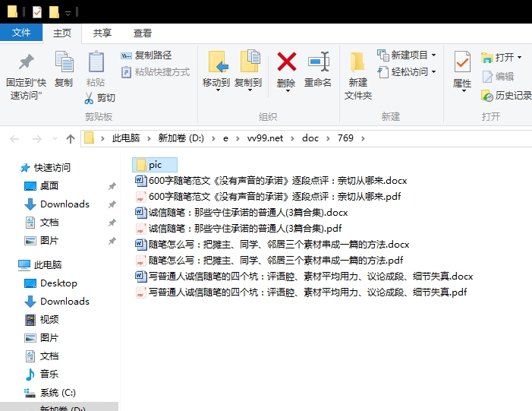Select 600字随笔范文 docx file

pyautogui.click(x=271, y=180)
